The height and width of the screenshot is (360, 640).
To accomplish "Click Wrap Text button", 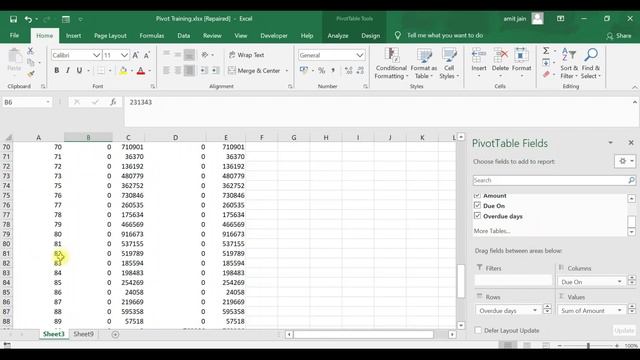I will [x=247, y=55].
